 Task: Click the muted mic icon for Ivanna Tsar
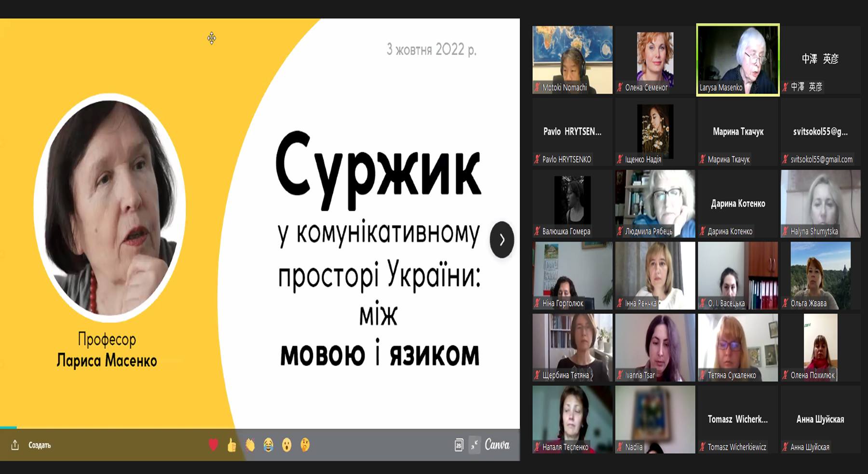coord(620,375)
